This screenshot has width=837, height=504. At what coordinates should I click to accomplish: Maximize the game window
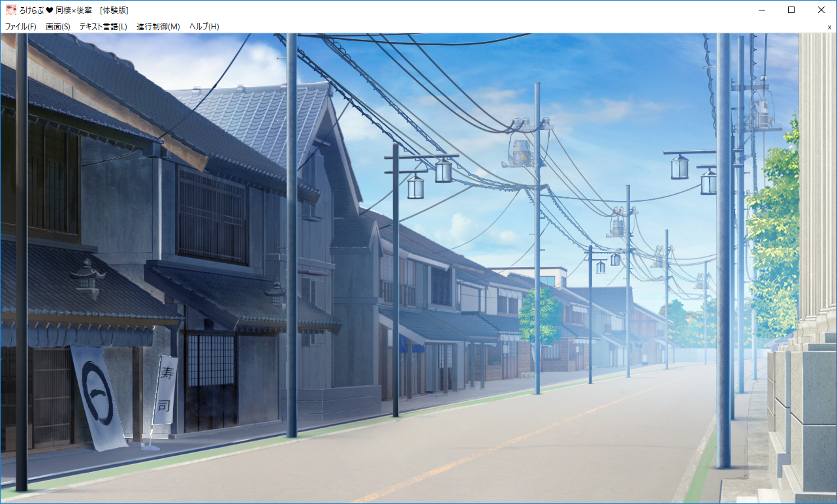click(791, 10)
